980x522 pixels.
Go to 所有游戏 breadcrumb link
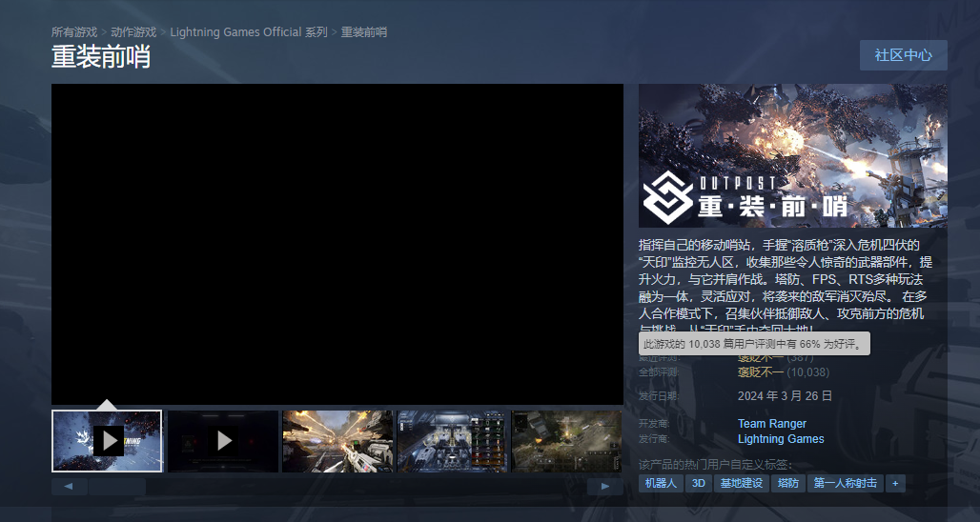click(74, 31)
